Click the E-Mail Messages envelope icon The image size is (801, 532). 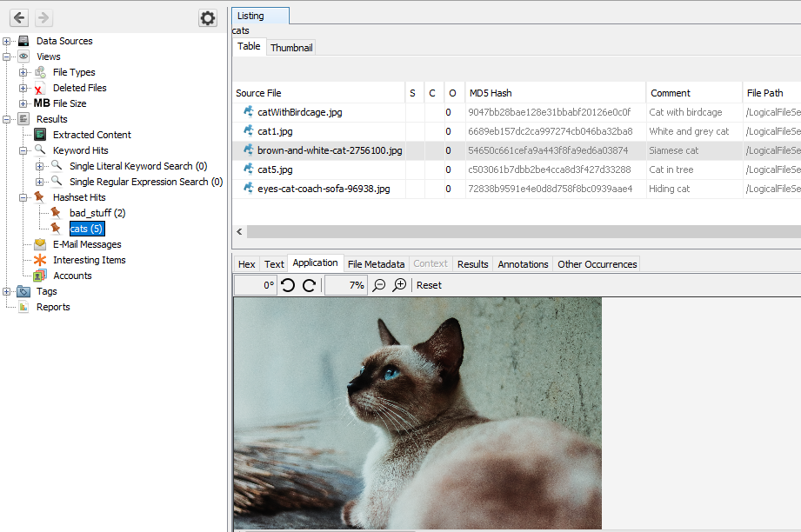click(x=40, y=244)
